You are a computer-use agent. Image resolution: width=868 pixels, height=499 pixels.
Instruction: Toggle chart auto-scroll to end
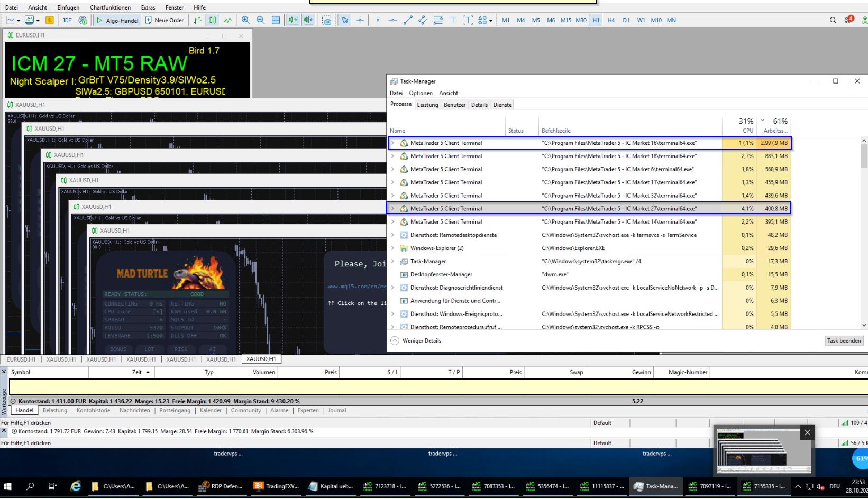point(293,20)
